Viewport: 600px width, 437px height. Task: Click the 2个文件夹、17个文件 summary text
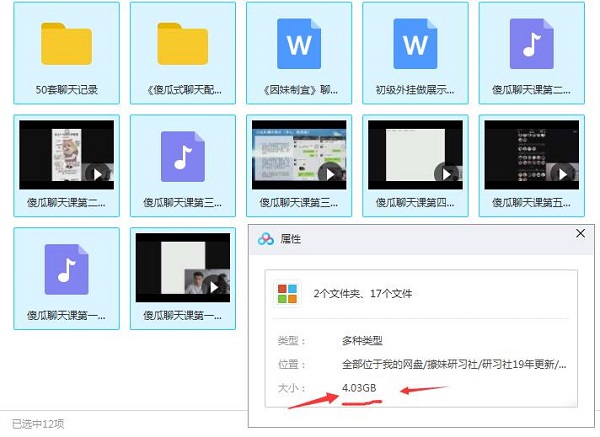tap(362, 294)
